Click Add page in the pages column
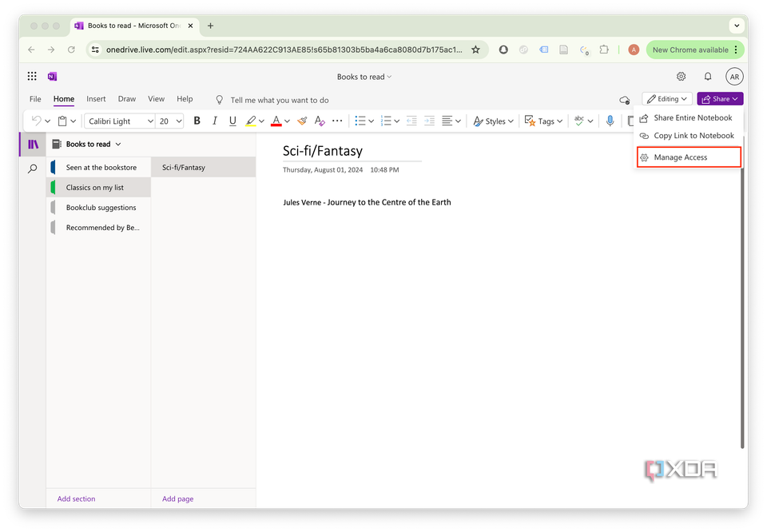Image resolution: width=767 pixels, height=532 pixels. 177,498
